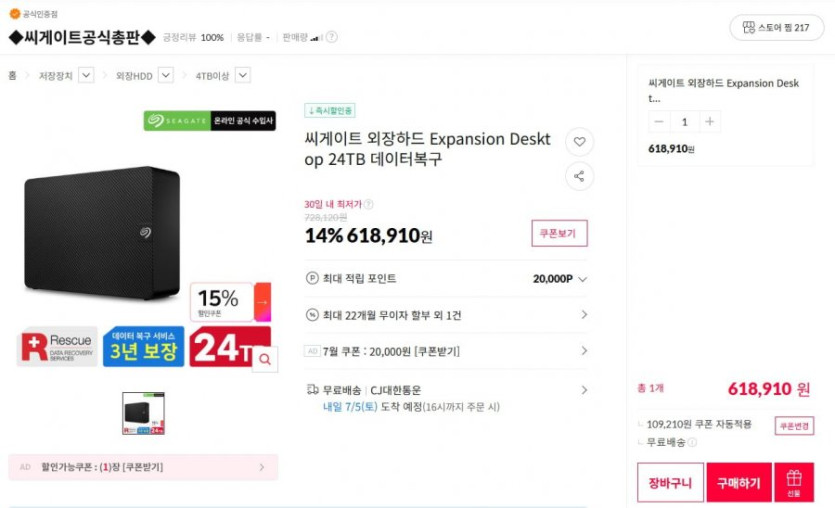Add to cart with the 장바구니 button
835x508 pixels.
670,483
